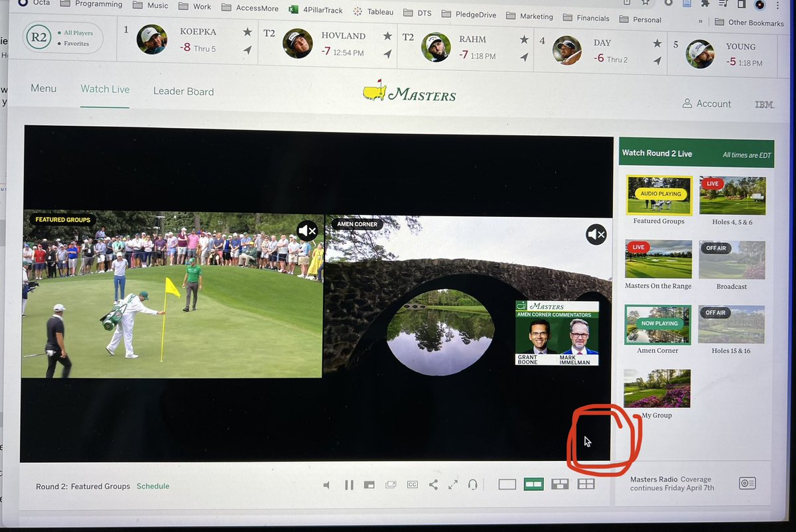Click Rahm's player photo
Viewport: 796px width, 532px height.
point(436,47)
